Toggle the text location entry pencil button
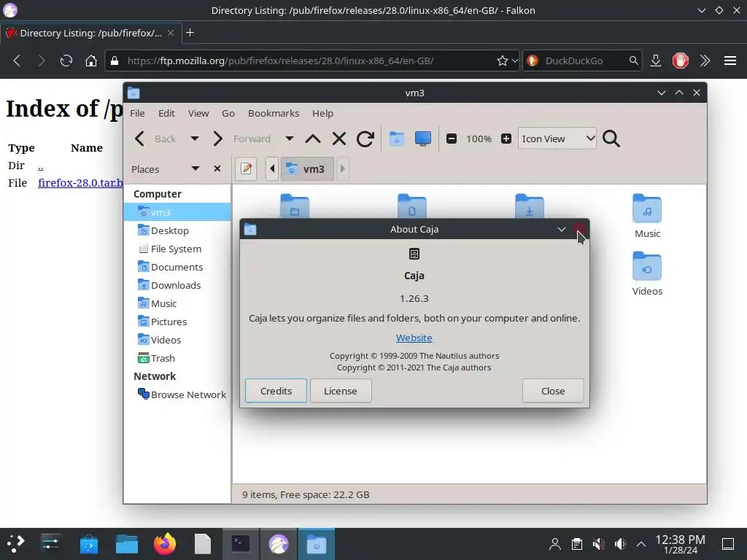The height and width of the screenshot is (560, 747). pyautogui.click(x=246, y=168)
